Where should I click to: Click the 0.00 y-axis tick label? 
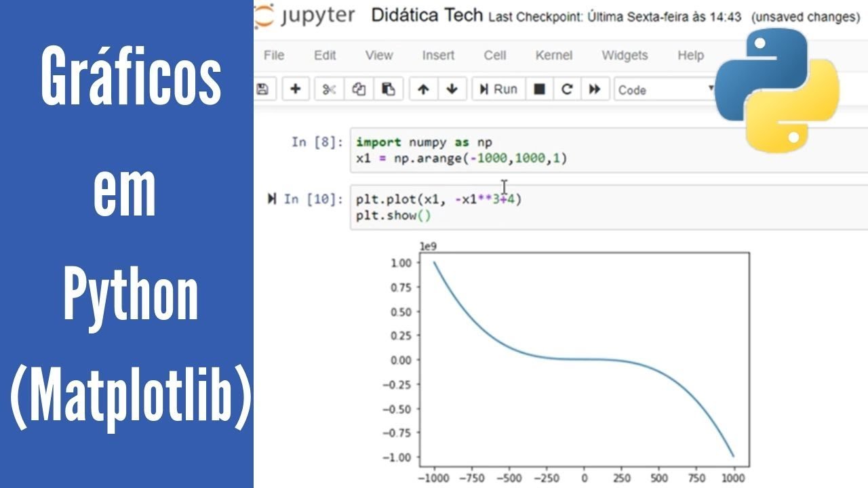[x=401, y=360]
